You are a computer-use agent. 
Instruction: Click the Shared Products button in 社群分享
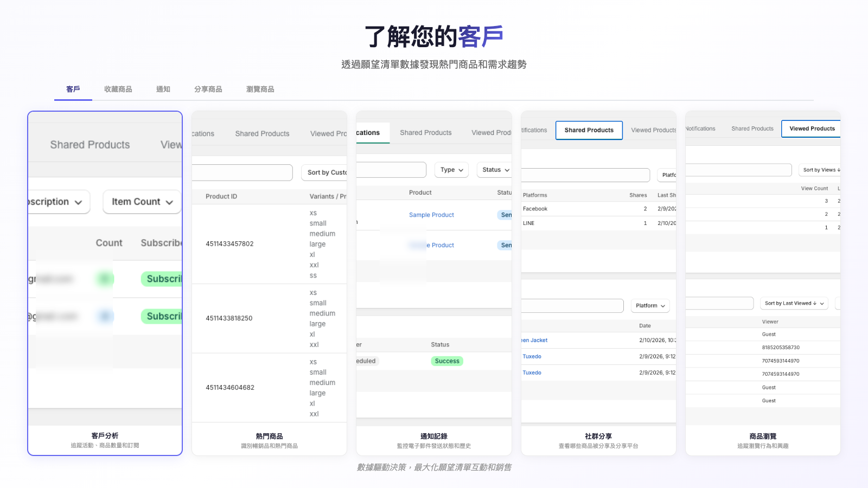click(589, 130)
